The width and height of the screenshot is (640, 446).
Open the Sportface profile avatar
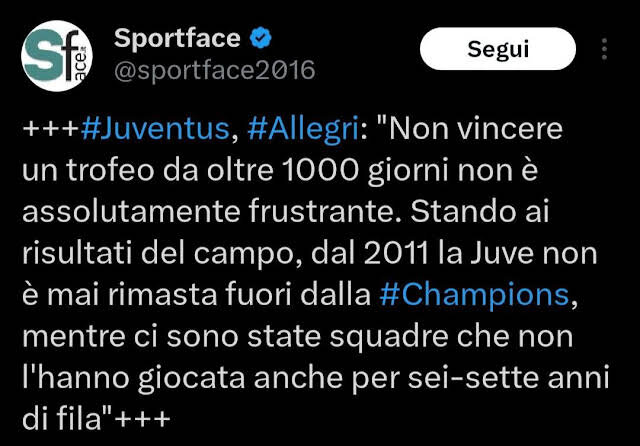(57, 56)
